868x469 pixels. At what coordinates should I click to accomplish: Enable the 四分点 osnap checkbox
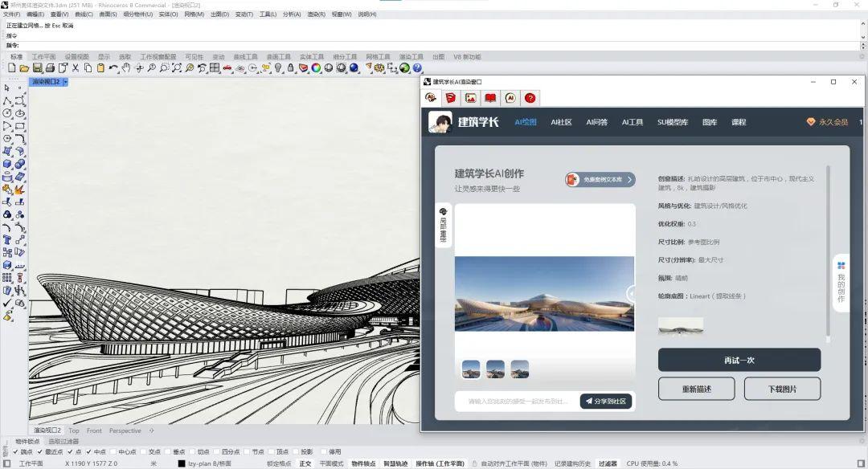point(216,452)
